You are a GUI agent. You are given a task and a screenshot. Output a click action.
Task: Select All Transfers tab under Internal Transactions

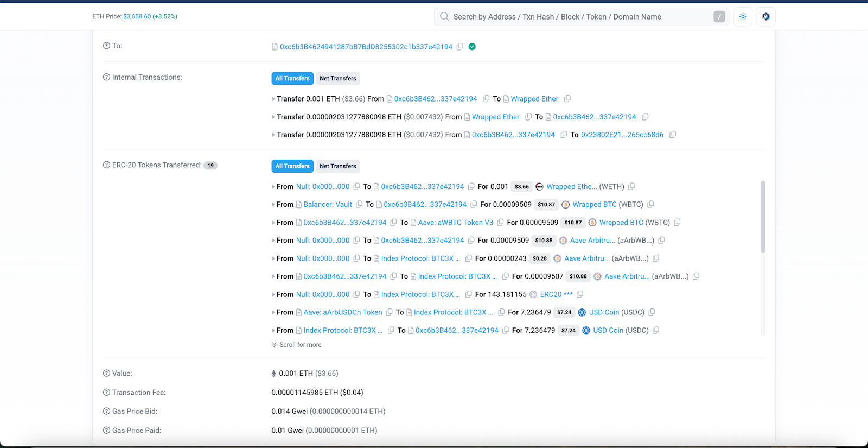click(x=292, y=78)
